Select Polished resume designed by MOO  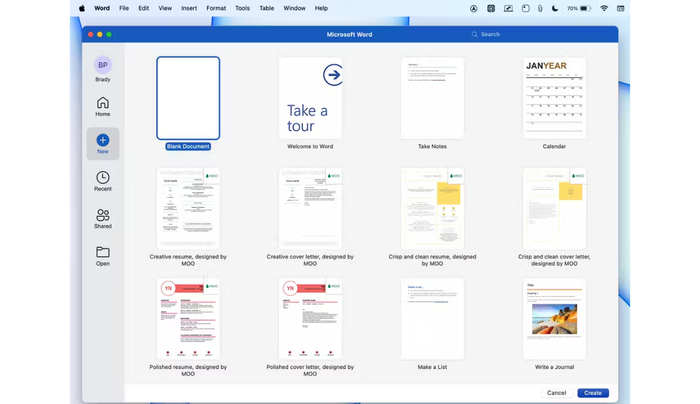(x=188, y=319)
